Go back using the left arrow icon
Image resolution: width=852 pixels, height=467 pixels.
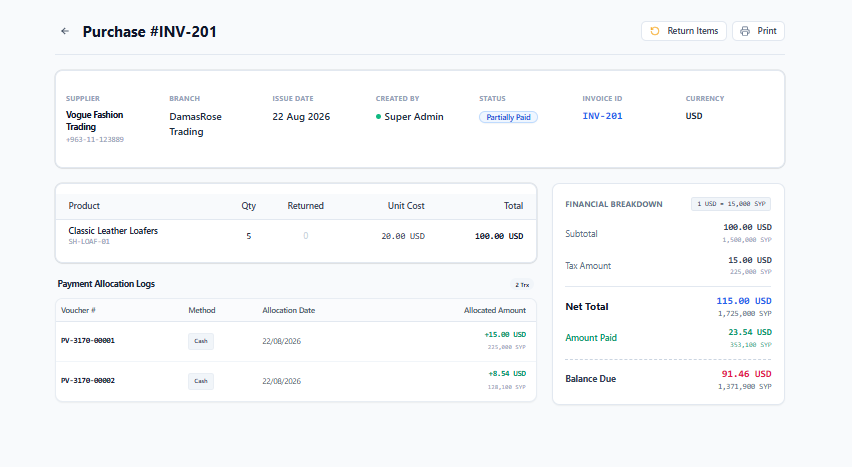(65, 31)
